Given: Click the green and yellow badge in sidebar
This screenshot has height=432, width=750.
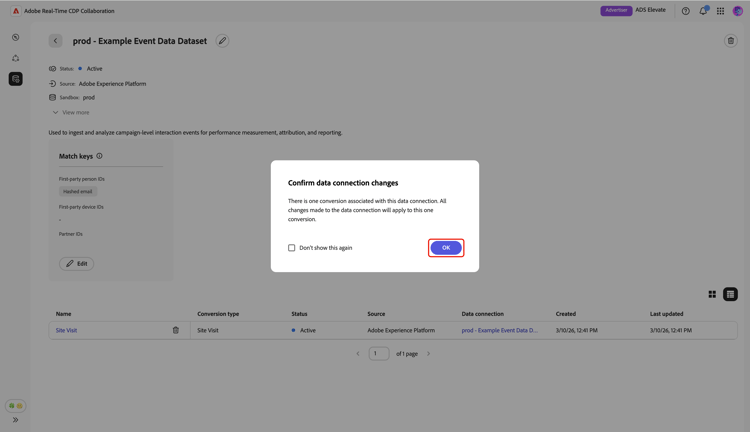Looking at the screenshot, I should pos(16,406).
